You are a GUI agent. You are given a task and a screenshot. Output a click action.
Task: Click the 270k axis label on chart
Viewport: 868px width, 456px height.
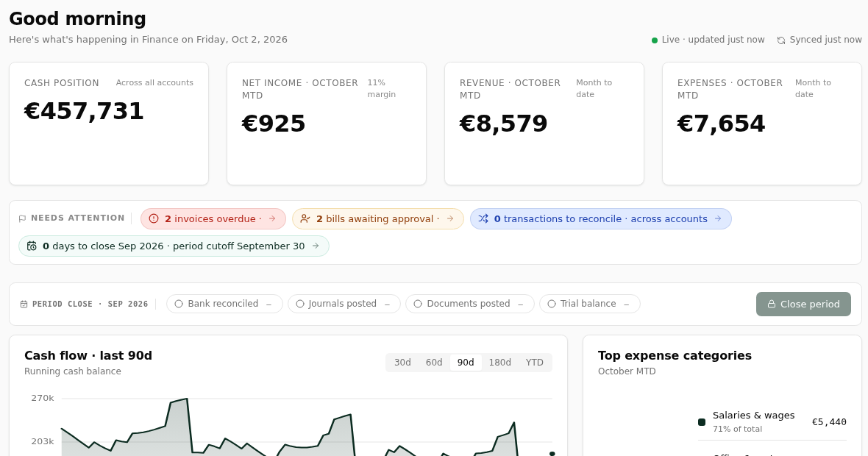[x=42, y=398]
